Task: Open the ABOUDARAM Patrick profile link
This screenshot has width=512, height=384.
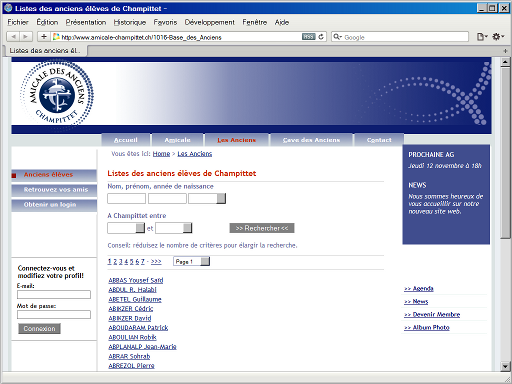Action: coord(138,328)
